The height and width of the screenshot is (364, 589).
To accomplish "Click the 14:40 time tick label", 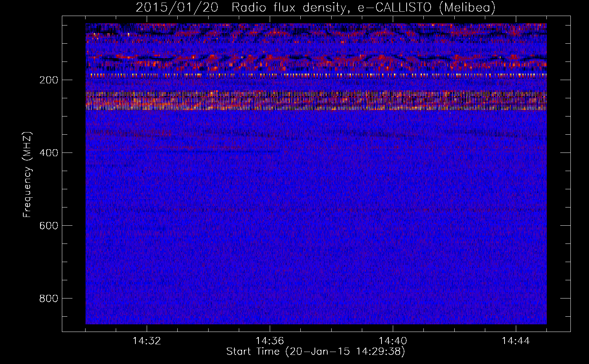I will 393,341.
